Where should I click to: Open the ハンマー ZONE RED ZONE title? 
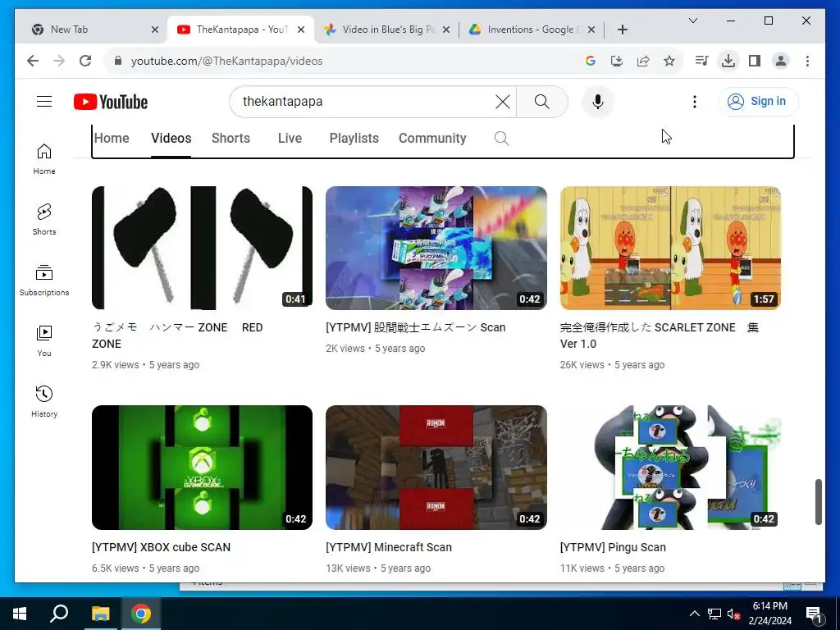click(x=177, y=336)
